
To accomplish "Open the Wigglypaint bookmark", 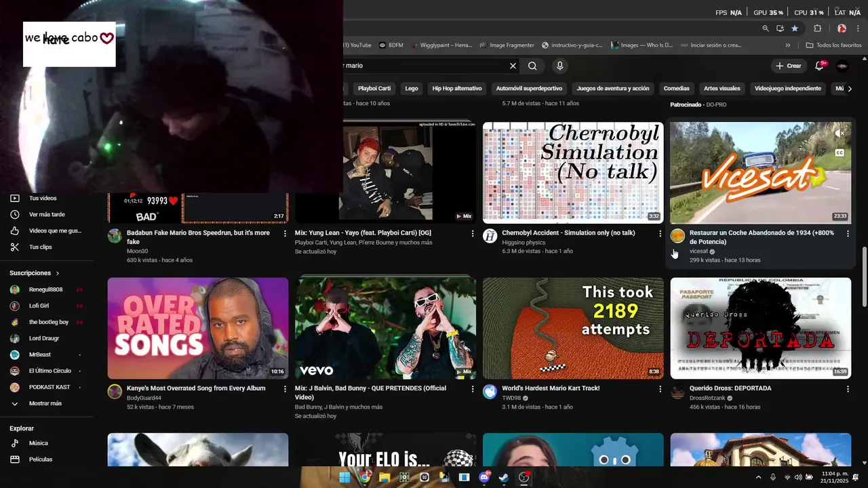I will pos(442,45).
